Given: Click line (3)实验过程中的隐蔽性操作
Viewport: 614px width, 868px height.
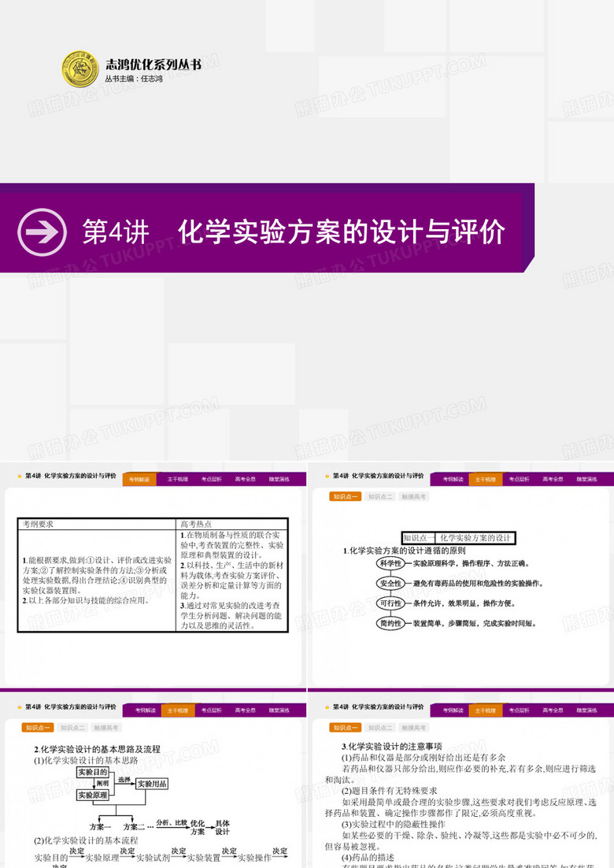Looking at the screenshot, I should (x=394, y=824).
